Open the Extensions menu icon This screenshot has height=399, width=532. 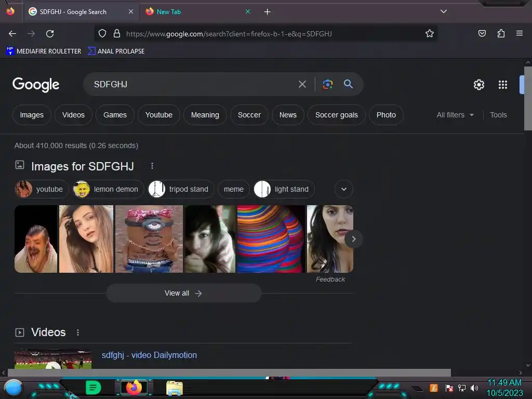[x=501, y=33]
